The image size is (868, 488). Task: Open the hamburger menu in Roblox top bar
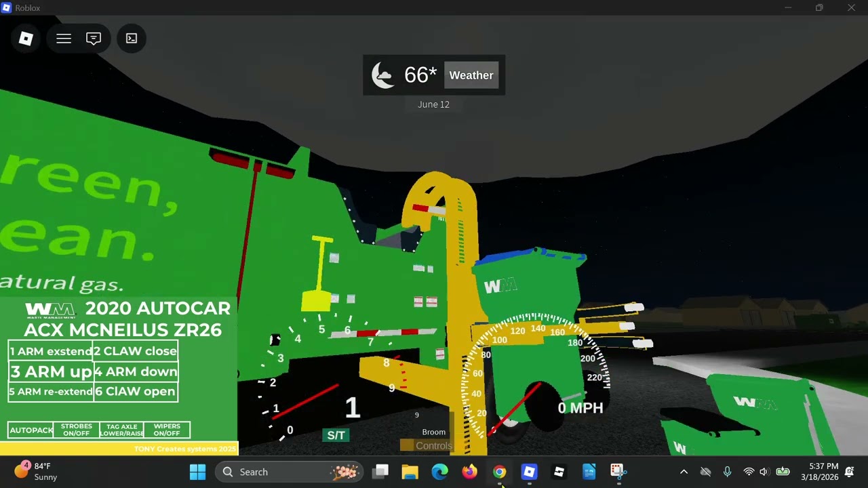click(64, 39)
